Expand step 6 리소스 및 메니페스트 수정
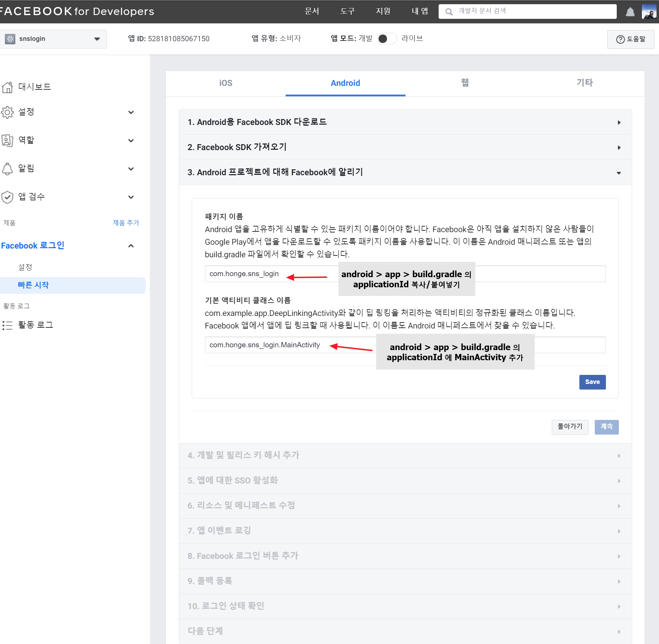The width and height of the screenshot is (659, 644). 405,506
